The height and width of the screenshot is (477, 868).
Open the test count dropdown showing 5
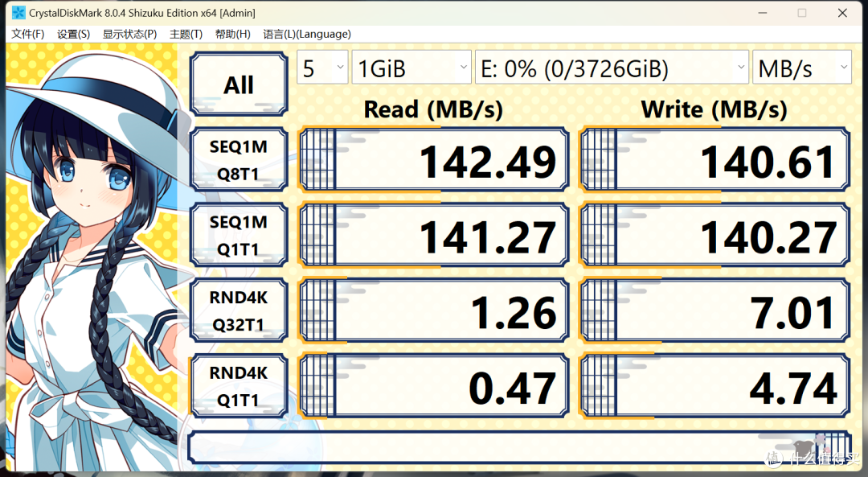[x=323, y=68]
